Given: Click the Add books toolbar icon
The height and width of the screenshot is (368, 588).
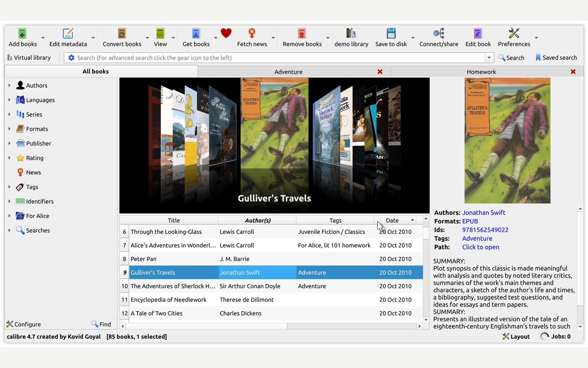Looking at the screenshot, I should pos(22,34).
